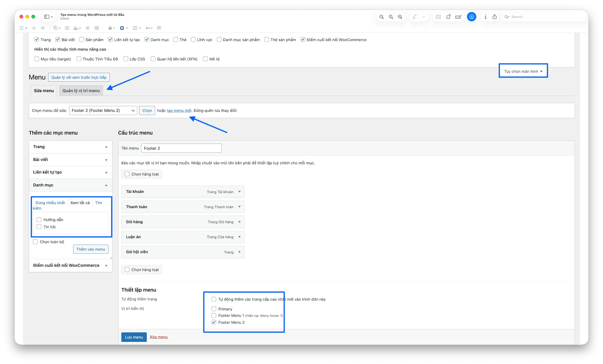The height and width of the screenshot is (364, 603).
Task: Open the Adjust Color controls
Action: pos(88,28)
